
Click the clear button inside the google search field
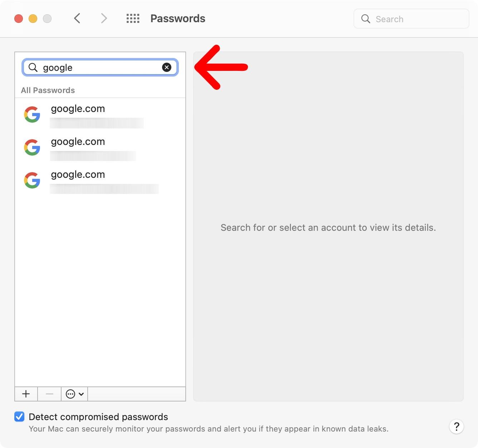pyautogui.click(x=167, y=67)
